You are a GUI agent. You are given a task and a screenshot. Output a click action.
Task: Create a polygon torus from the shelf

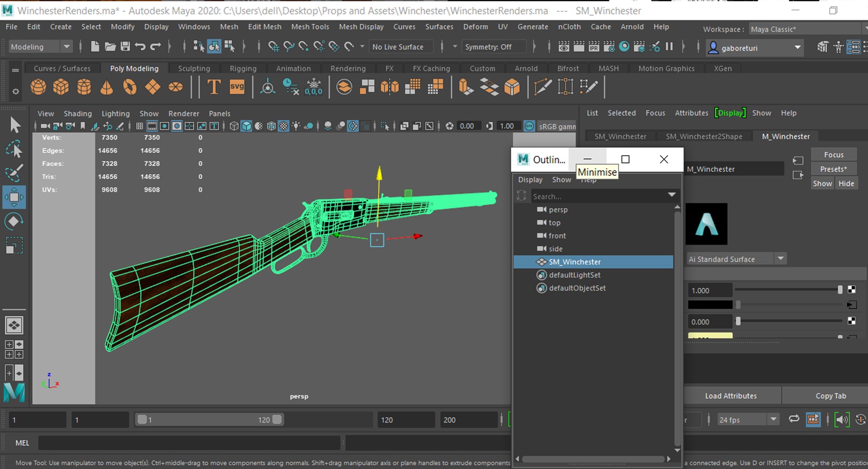pos(130,86)
